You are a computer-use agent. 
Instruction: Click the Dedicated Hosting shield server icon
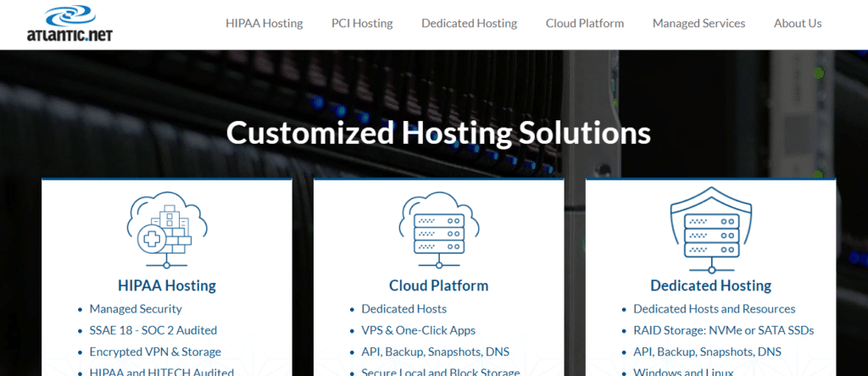pyautogui.click(x=710, y=227)
